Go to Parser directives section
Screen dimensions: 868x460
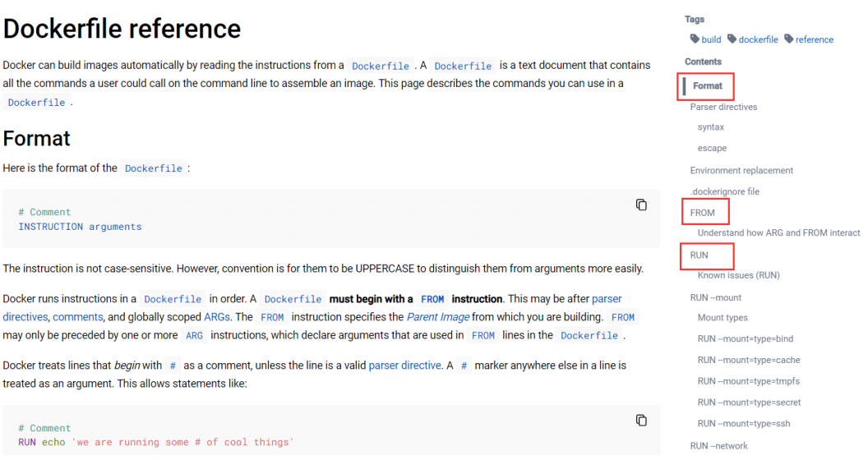coord(723,108)
